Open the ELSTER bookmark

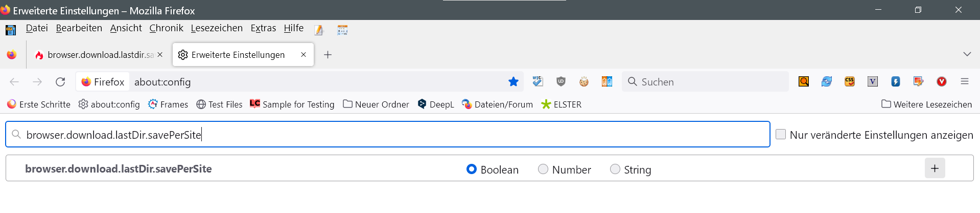tap(562, 104)
